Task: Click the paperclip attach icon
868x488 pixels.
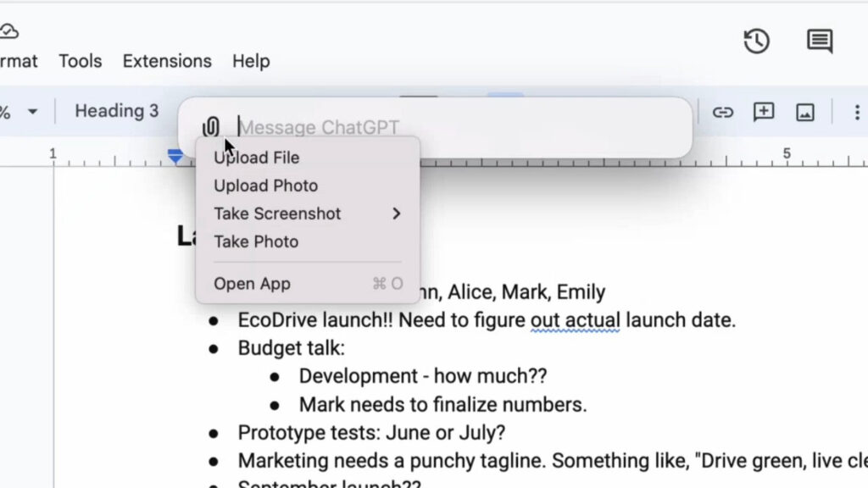Action: (211, 127)
